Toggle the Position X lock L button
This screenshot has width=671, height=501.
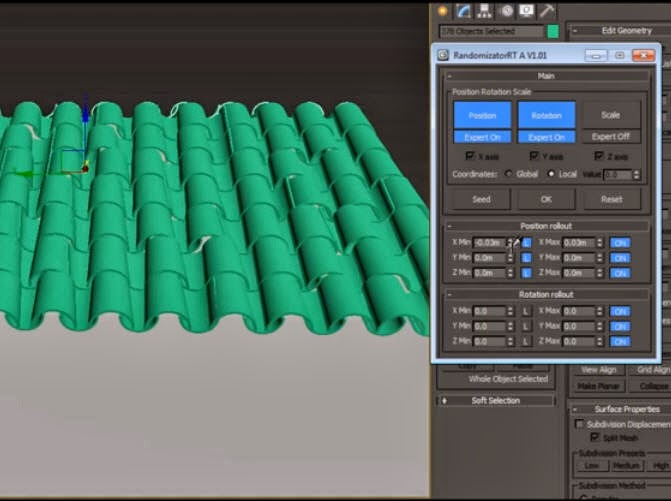[526, 243]
